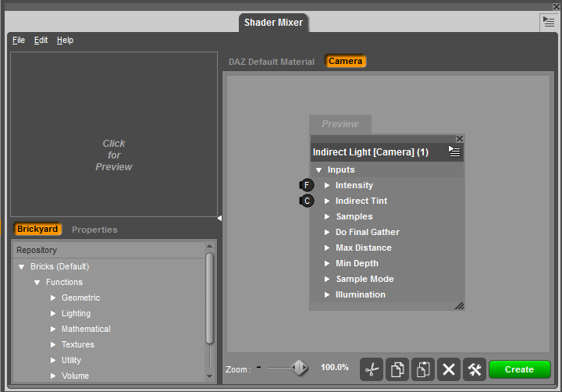This screenshot has height=392, width=562.
Task: Select the Camera tab
Action: [346, 61]
